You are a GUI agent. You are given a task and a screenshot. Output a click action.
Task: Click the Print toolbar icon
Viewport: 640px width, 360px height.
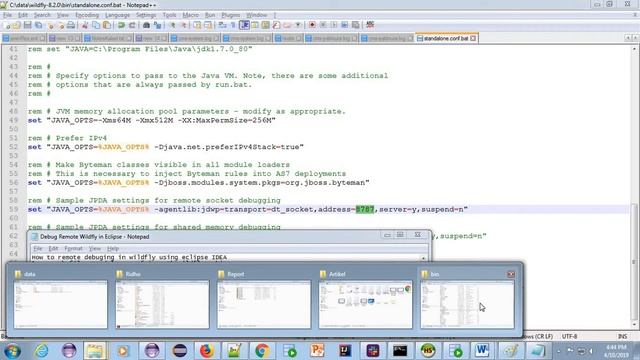71,25
